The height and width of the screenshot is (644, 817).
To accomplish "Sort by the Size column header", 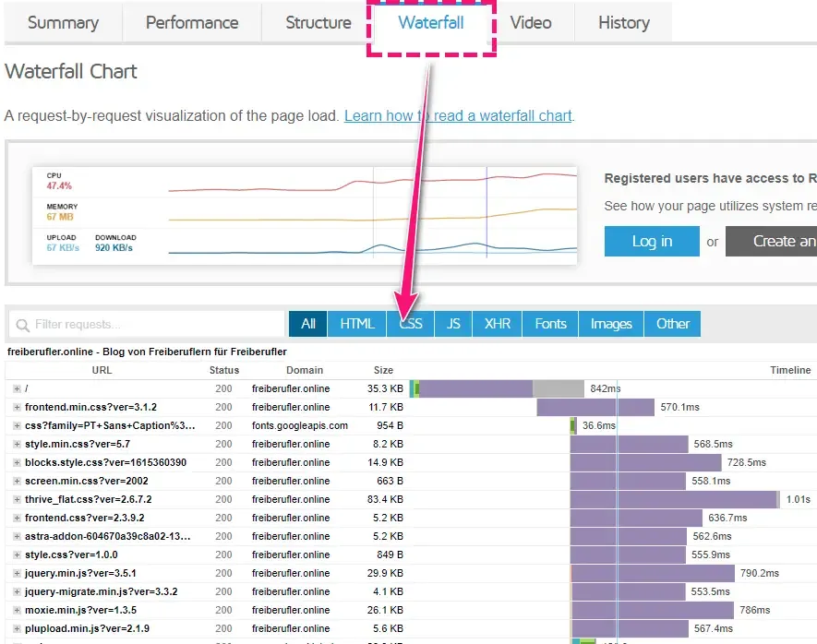I will coord(383,370).
